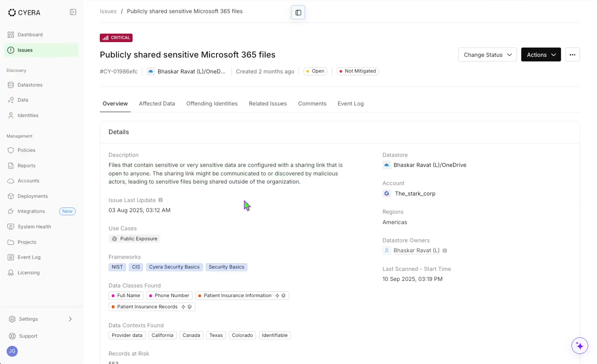Click the AI assistant sparkle icon
Viewport: 597px width, 364px height.
pyautogui.click(x=580, y=346)
